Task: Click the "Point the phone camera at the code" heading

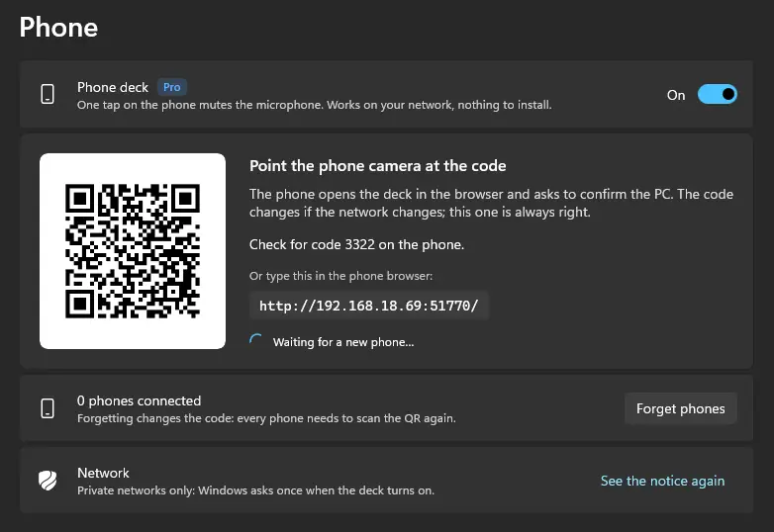Action: pos(378,166)
